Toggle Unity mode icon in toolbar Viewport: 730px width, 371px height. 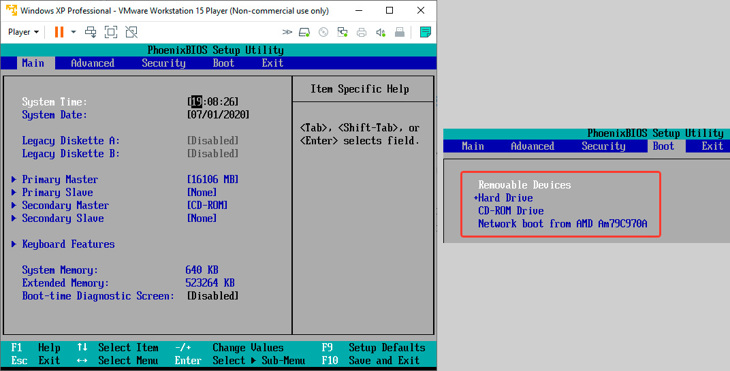coord(131,32)
